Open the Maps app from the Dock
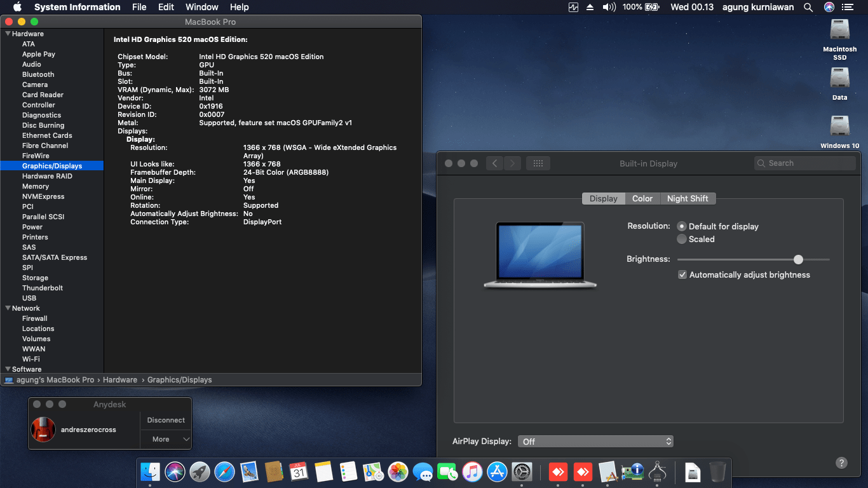Screen dimensions: 868x488 (x=373, y=471)
